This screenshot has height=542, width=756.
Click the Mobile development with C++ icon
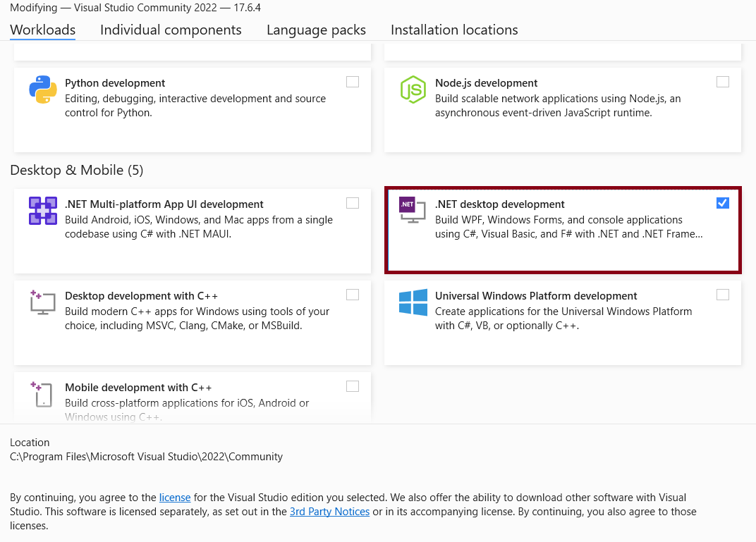coord(42,394)
